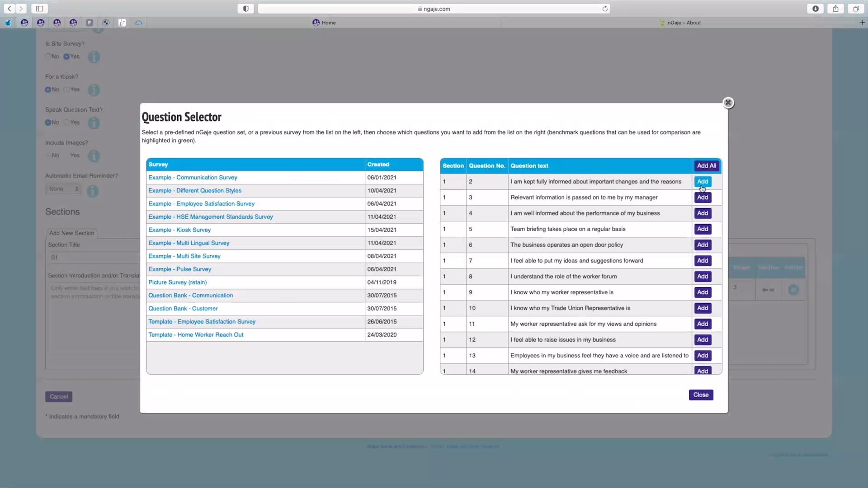The height and width of the screenshot is (488, 868).
Task: Click the Cancel button behind the dialog
Action: (x=59, y=397)
